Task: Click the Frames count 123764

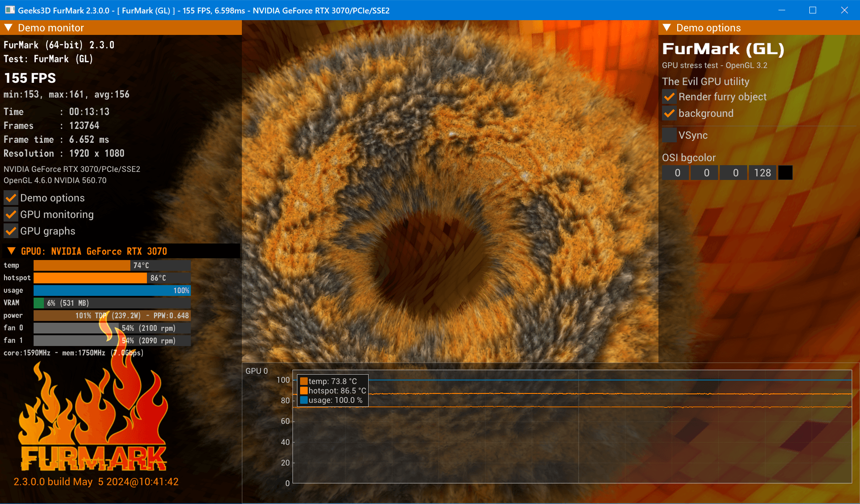Action: pyautogui.click(x=84, y=126)
